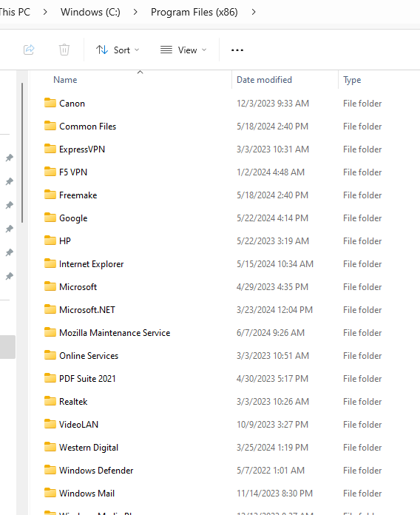
Task: Click the Freemake folder name
Action: point(78,195)
